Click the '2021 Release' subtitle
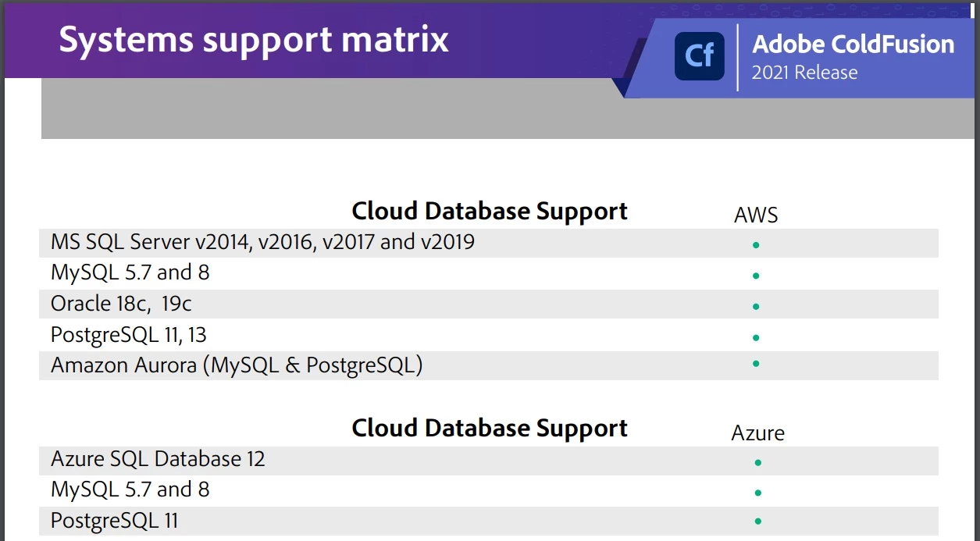The image size is (980, 541). [804, 73]
